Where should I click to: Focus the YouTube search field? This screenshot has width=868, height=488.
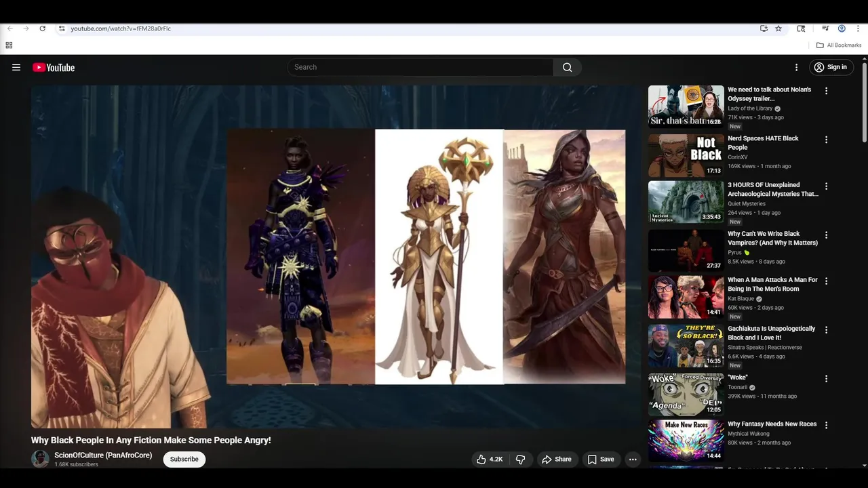pos(420,67)
